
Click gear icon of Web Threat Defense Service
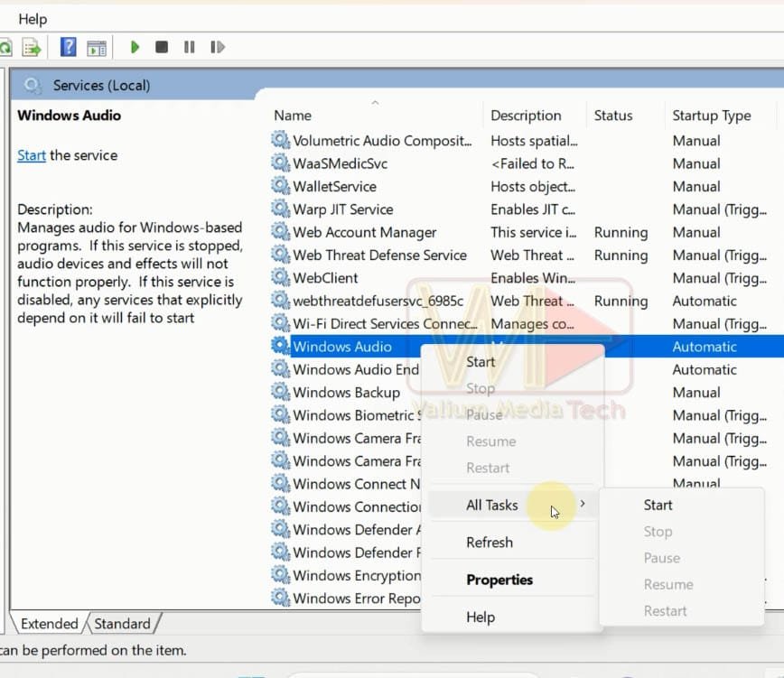click(x=281, y=255)
